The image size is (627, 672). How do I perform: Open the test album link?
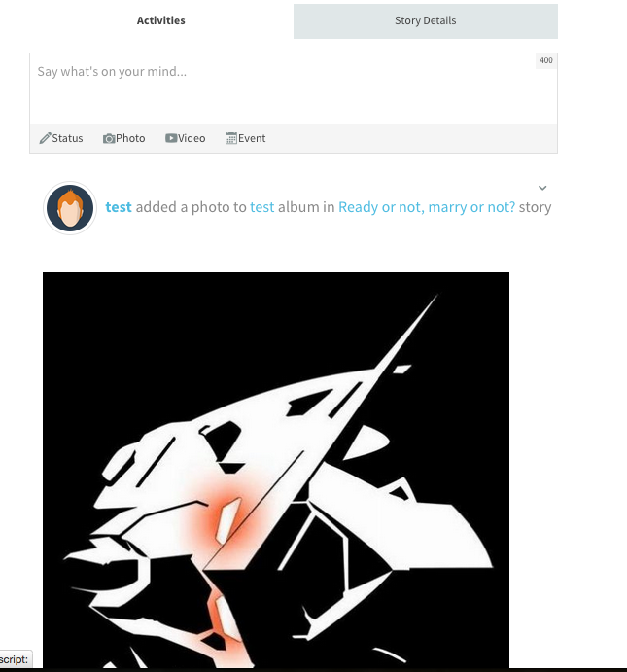pos(262,207)
